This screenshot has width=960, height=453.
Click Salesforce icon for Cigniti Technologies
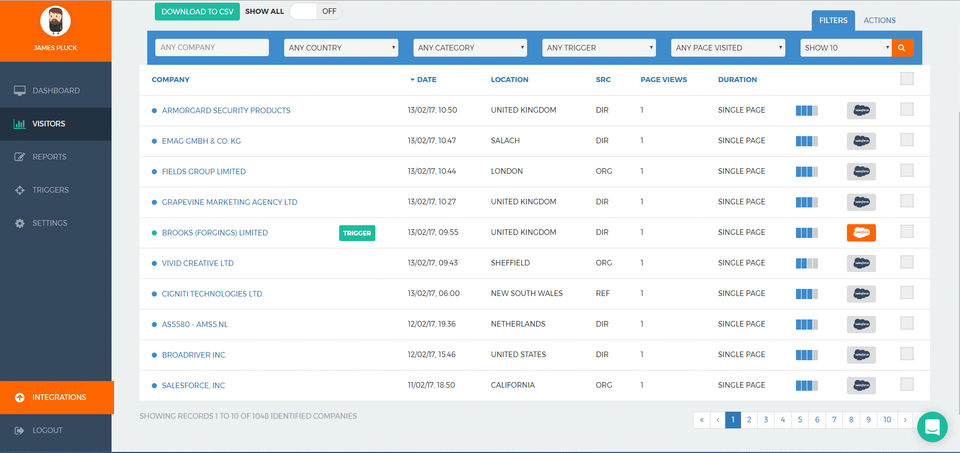click(x=861, y=294)
